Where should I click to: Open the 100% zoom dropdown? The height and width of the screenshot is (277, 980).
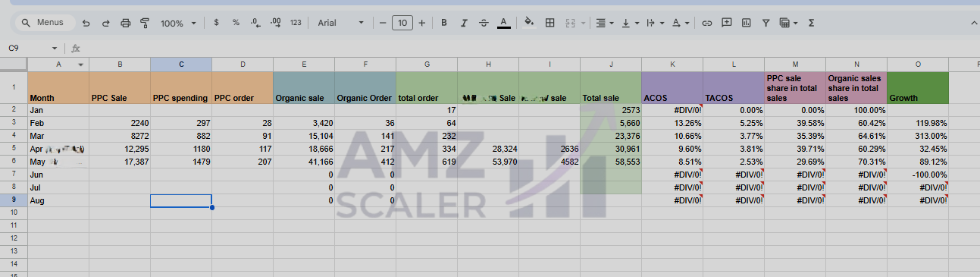[x=178, y=23]
